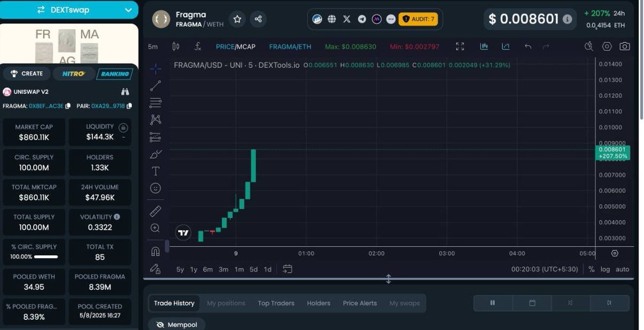Take a chart snapshot with camera icon

pos(625,47)
